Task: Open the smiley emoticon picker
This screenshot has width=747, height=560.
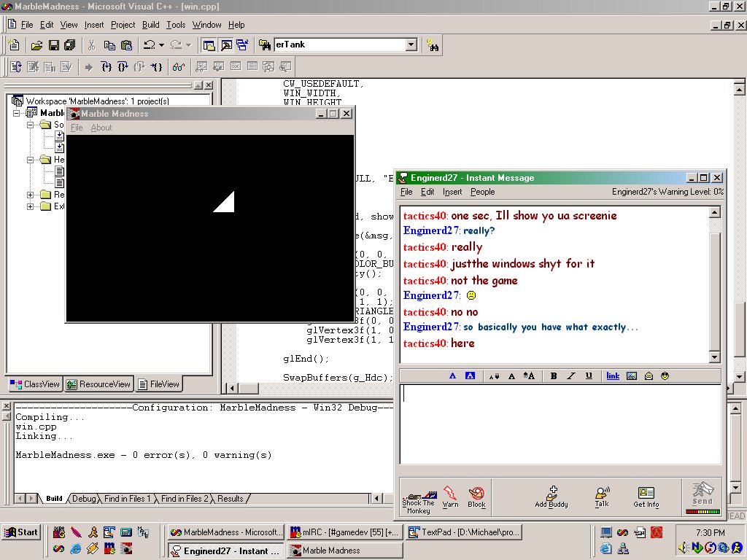Action: [x=665, y=376]
